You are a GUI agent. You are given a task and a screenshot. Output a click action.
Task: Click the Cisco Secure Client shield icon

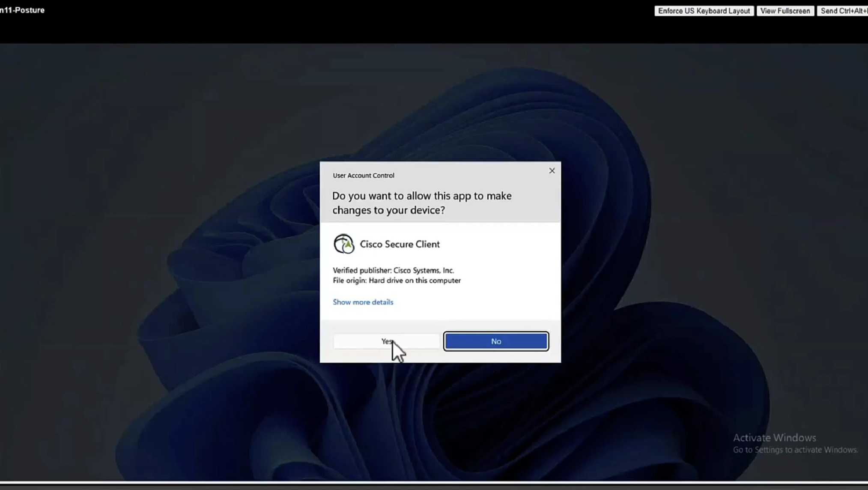tap(343, 244)
